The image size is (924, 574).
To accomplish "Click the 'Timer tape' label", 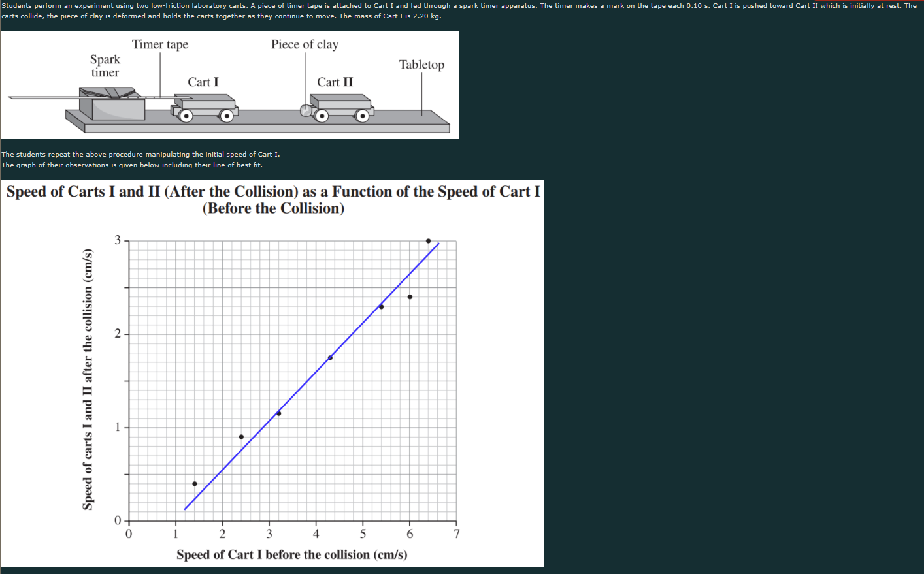I will pyautogui.click(x=160, y=44).
